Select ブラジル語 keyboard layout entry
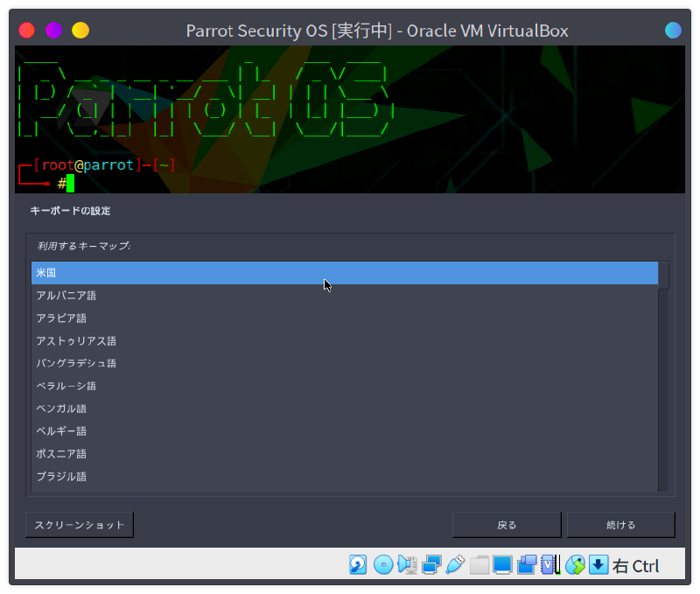The image size is (700, 594). tap(344, 477)
